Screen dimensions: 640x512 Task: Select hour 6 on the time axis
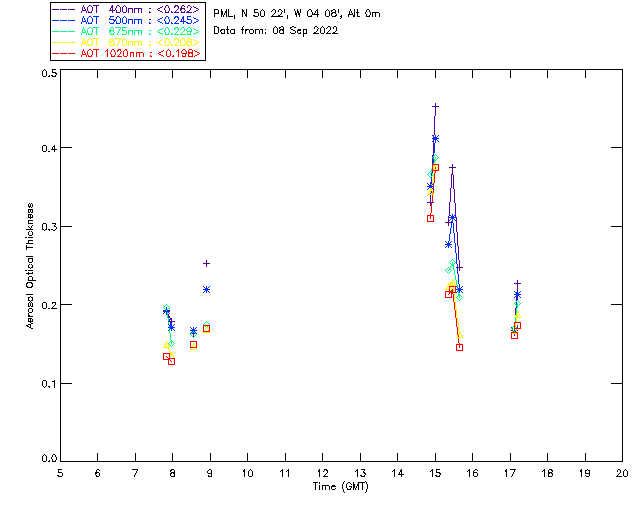[98, 473]
